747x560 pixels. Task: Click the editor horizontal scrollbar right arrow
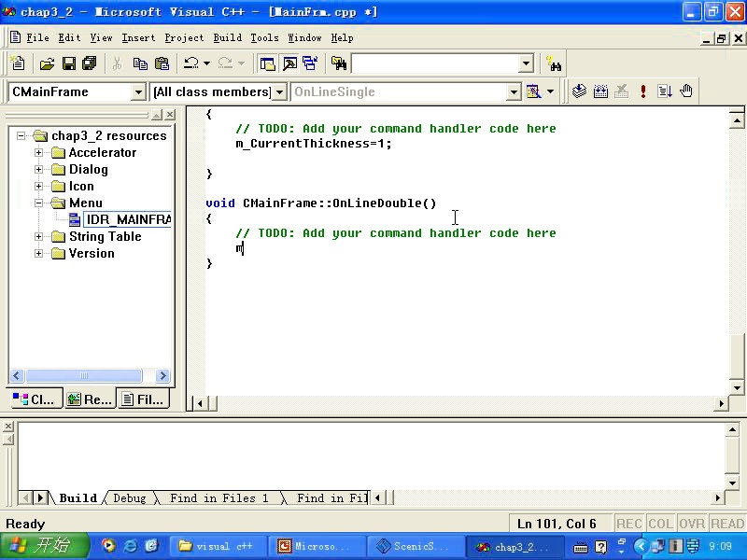click(x=721, y=403)
